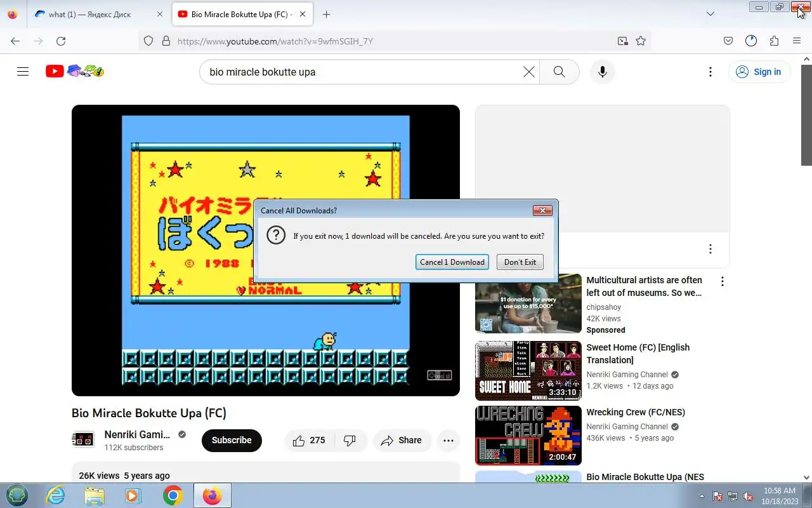The width and height of the screenshot is (812, 508).
Task: Open File Explorer from taskbar
Action: 95,495
